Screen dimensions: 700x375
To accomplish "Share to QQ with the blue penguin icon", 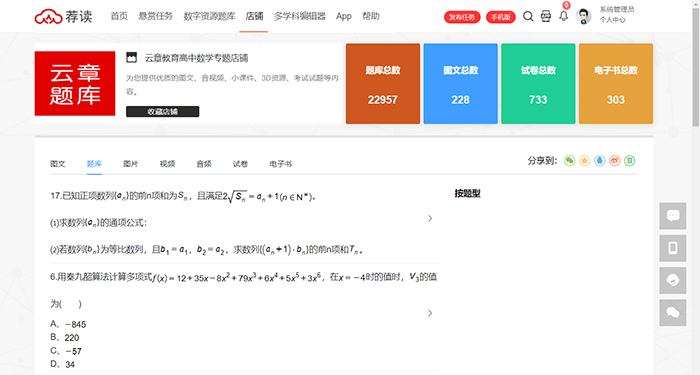I will coord(600,161).
